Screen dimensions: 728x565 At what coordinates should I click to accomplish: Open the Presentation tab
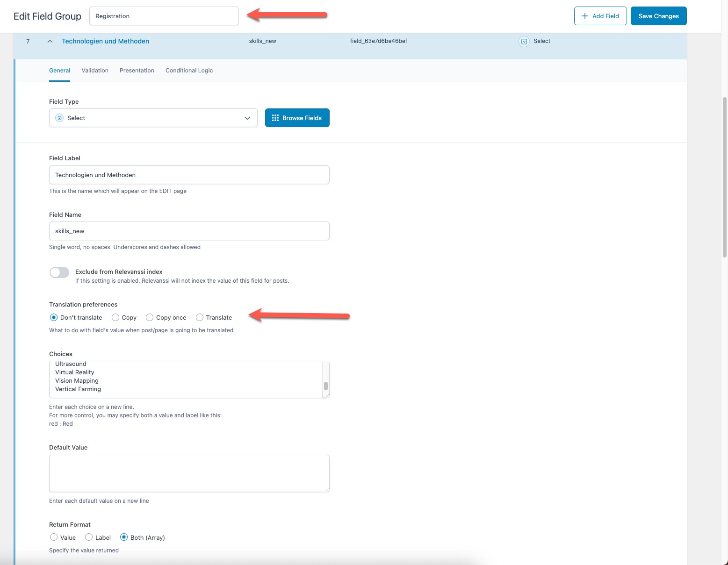click(137, 71)
